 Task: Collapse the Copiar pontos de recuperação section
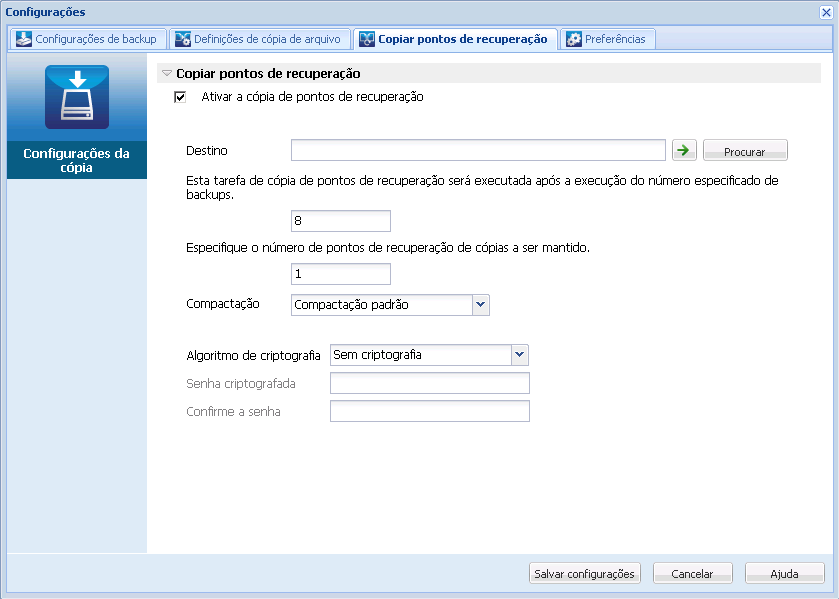tap(165, 73)
